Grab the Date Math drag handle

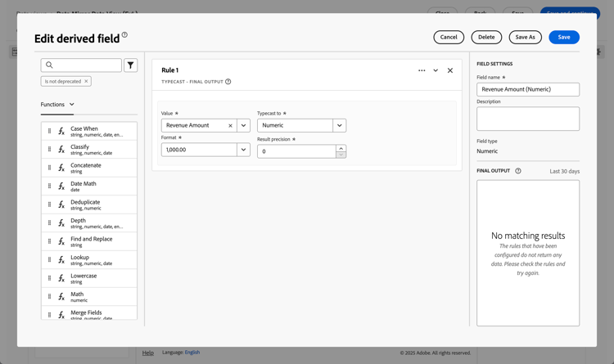(49, 186)
